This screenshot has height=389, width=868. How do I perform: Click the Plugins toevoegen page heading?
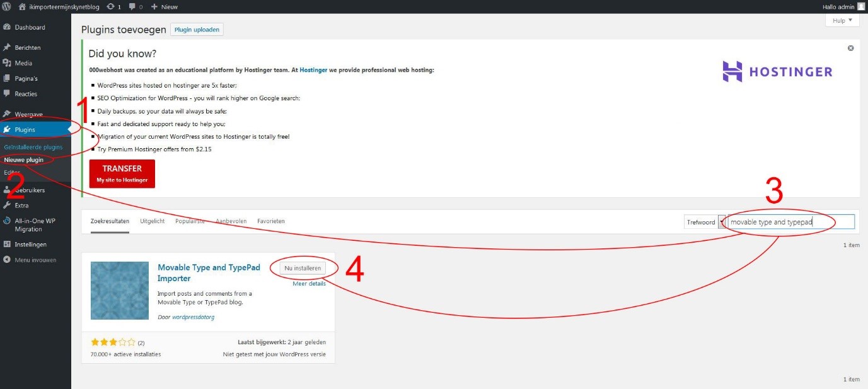(124, 30)
